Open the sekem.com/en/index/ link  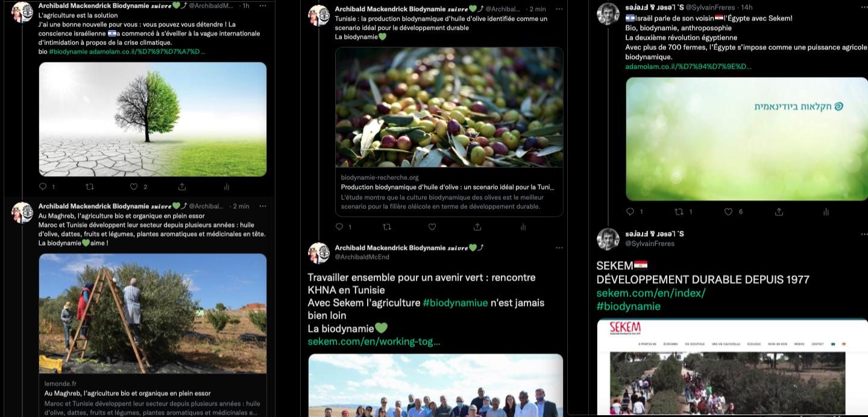650,293
